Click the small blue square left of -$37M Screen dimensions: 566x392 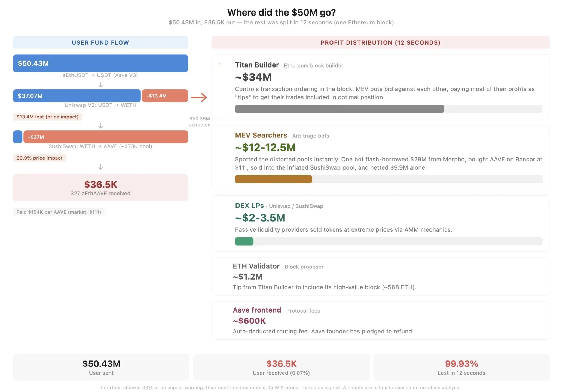point(18,137)
